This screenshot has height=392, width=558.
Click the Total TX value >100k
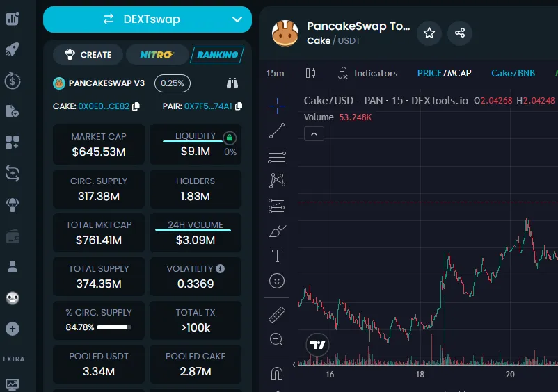(196, 327)
